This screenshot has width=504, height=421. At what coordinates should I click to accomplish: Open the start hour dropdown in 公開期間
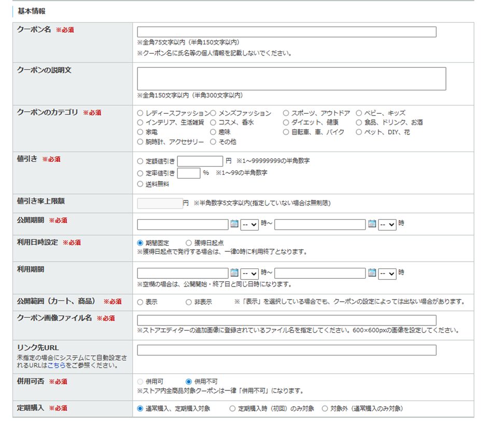[250, 223]
